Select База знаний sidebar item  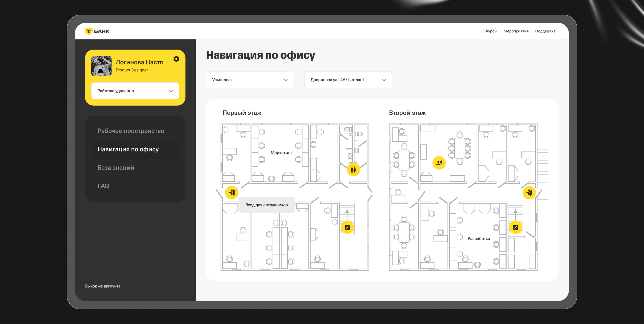point(116,167)
